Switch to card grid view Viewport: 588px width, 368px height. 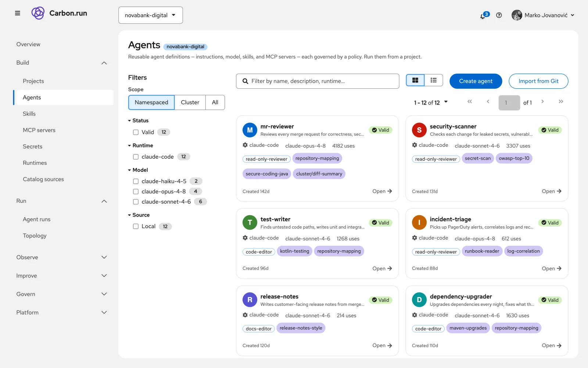415,80
